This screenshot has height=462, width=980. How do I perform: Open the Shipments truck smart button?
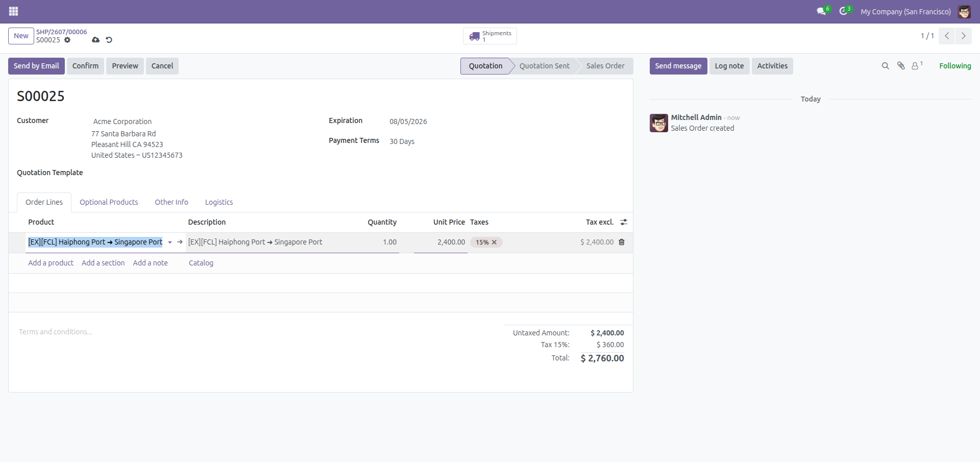point(490,36)
